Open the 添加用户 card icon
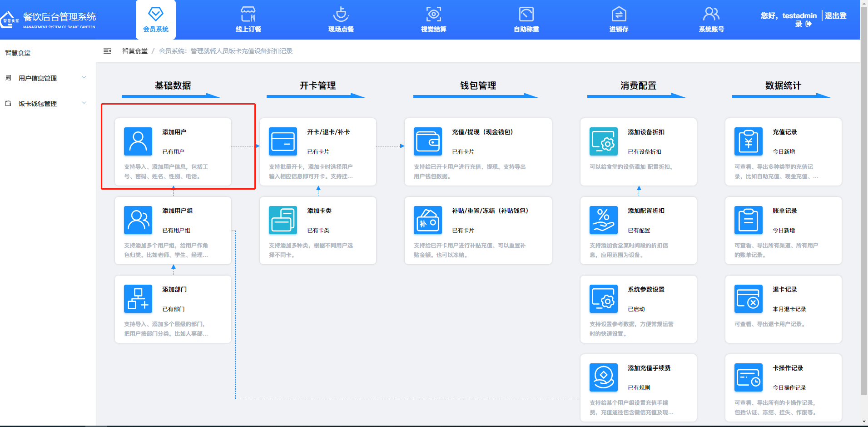This screenshot has height=427, width=868. click(x=138, y=141)
